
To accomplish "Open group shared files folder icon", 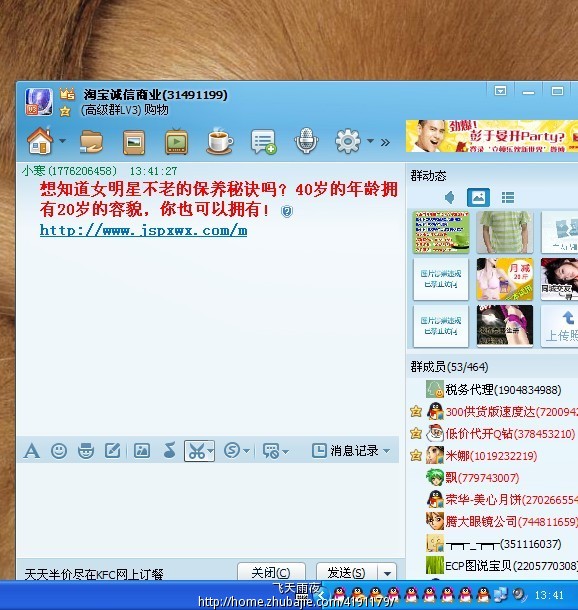I will coord(91,142).
